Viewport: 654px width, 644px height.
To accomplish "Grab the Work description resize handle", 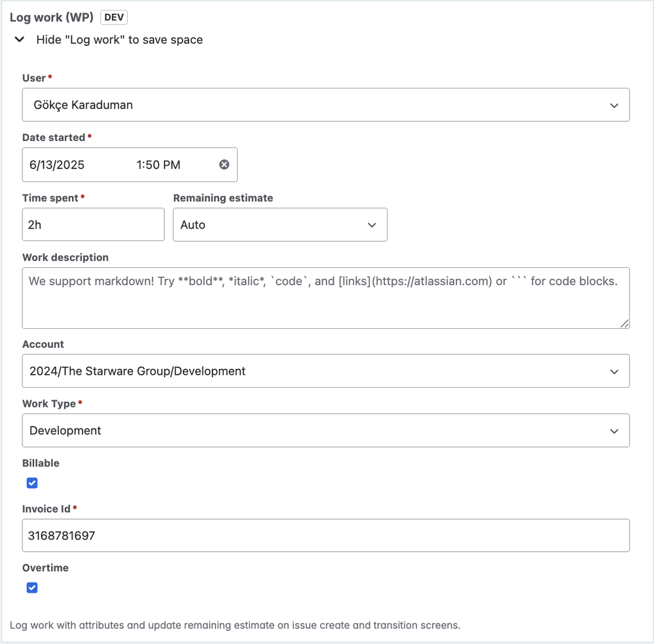I will (x=624, y=324).
